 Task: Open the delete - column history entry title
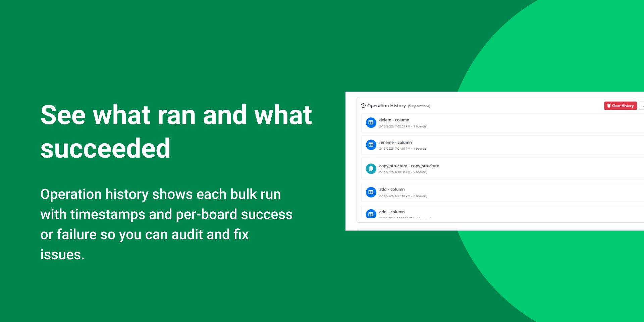[x=394, y=120]
